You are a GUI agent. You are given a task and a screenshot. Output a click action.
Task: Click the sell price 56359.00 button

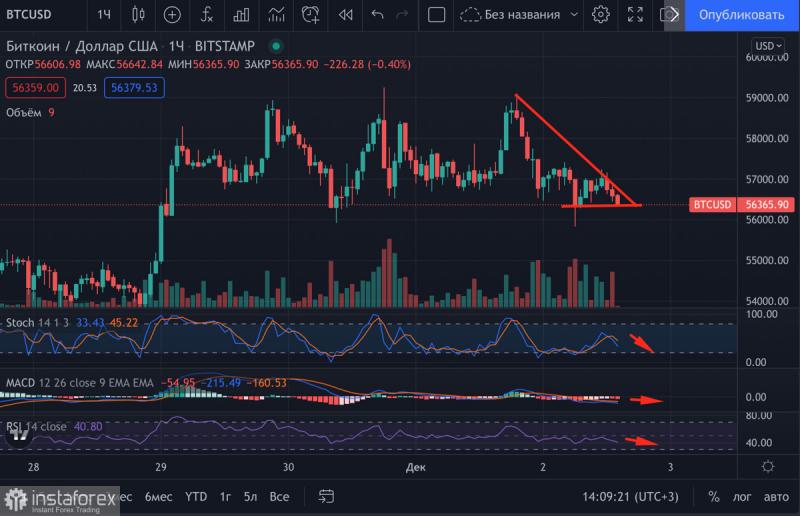35,88
